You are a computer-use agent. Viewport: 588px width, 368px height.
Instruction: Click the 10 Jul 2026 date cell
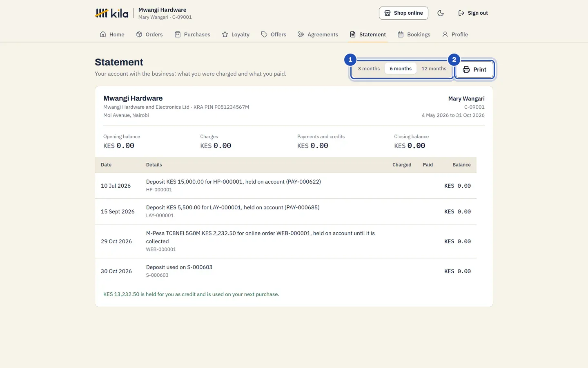(x=116, y=186)
